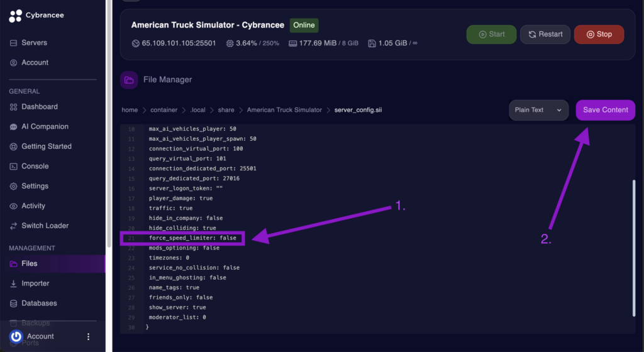Screen dimensions: 644x352
Task: Click the hide_in_company: false line
Action: pos(186,218)
